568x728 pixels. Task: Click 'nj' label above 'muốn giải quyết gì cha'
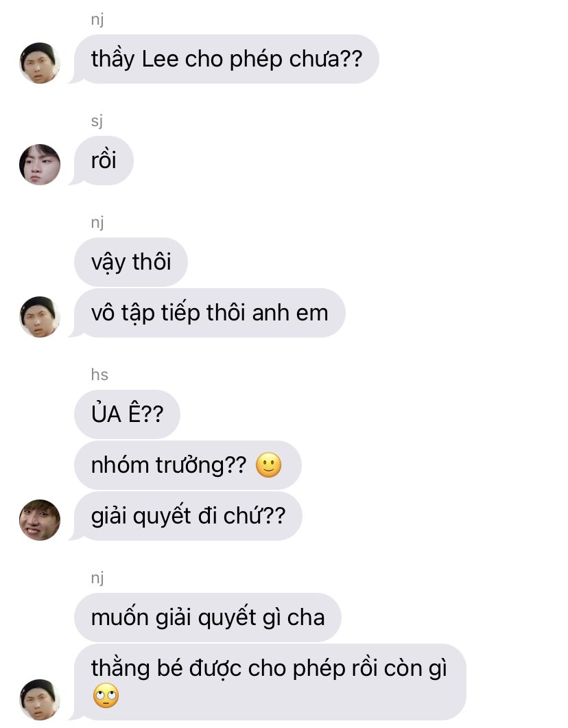coord(97,578)
